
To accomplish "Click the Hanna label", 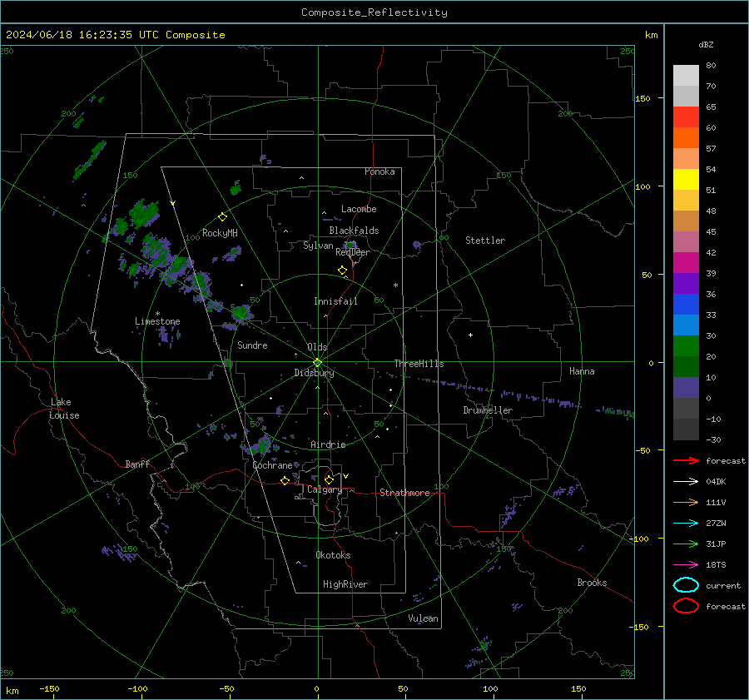I will click(x=582, y=371).
